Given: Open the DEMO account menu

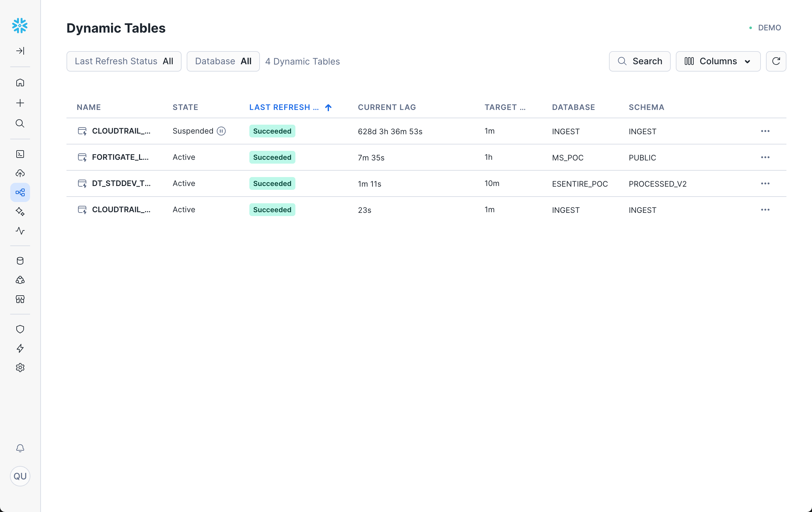Looking at the screenshot, I should pyautogui.click(x=769, y=27).
